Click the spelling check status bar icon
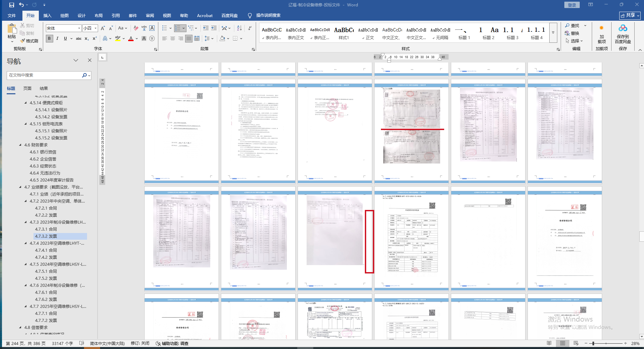 pyautogui.click(x=82, y=343)
